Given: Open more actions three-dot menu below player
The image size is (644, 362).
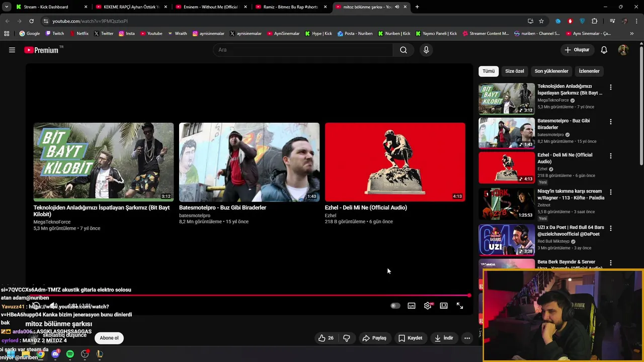Looking at the screenshot, I should 467,338.
